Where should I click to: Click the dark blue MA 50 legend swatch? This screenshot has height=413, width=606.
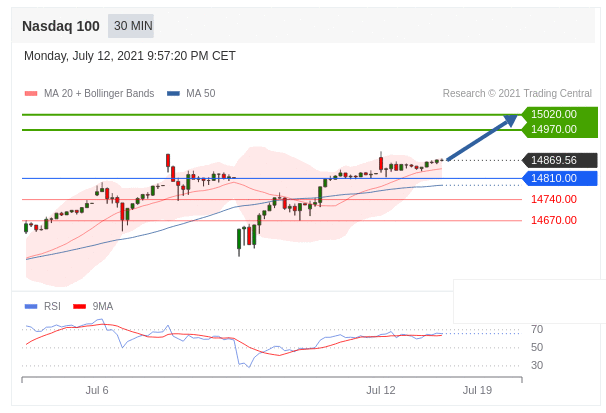tap(173, 94)
